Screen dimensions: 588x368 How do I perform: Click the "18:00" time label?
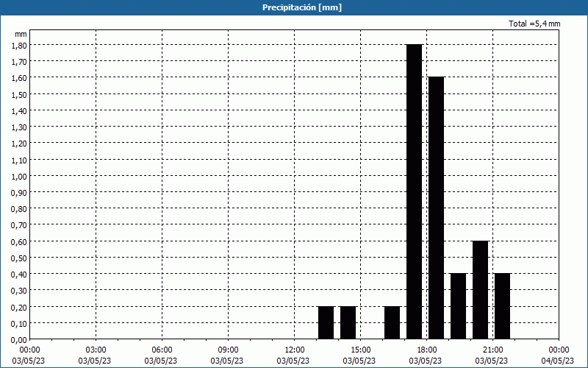(x=427, y=350)
